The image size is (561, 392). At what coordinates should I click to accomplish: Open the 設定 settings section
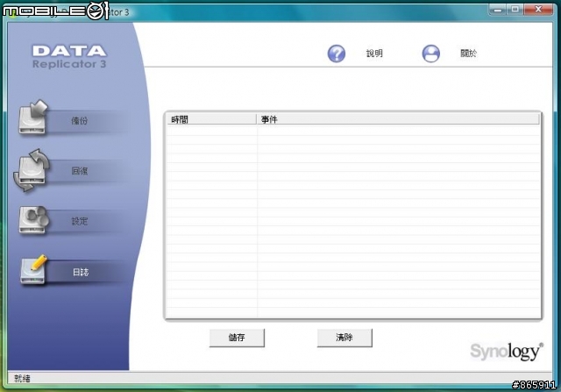(80, 221)
